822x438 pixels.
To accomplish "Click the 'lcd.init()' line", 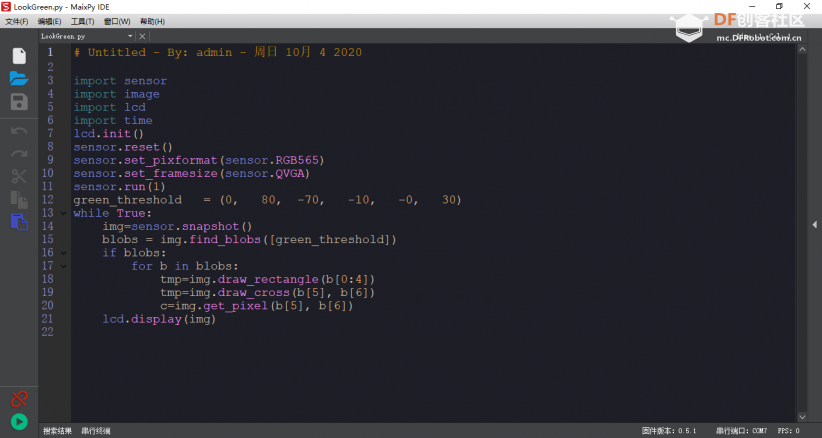I will point(109,134).
